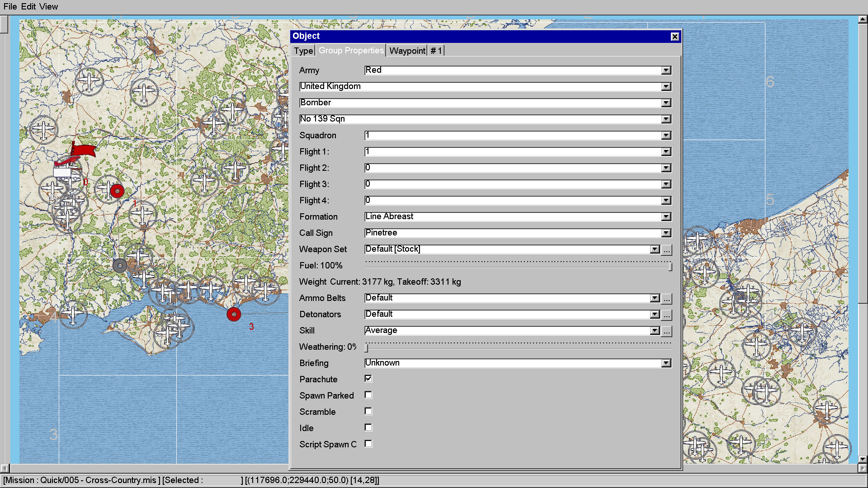The height and width of the screenshot is (488, 868).
Task: Expand the Army dropdown
Action: (666, 70)
